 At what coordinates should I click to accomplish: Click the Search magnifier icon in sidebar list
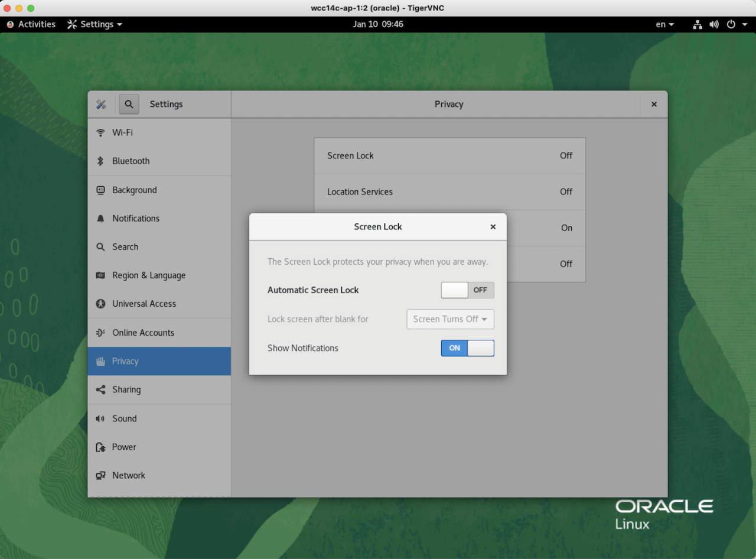coord(100,246)
